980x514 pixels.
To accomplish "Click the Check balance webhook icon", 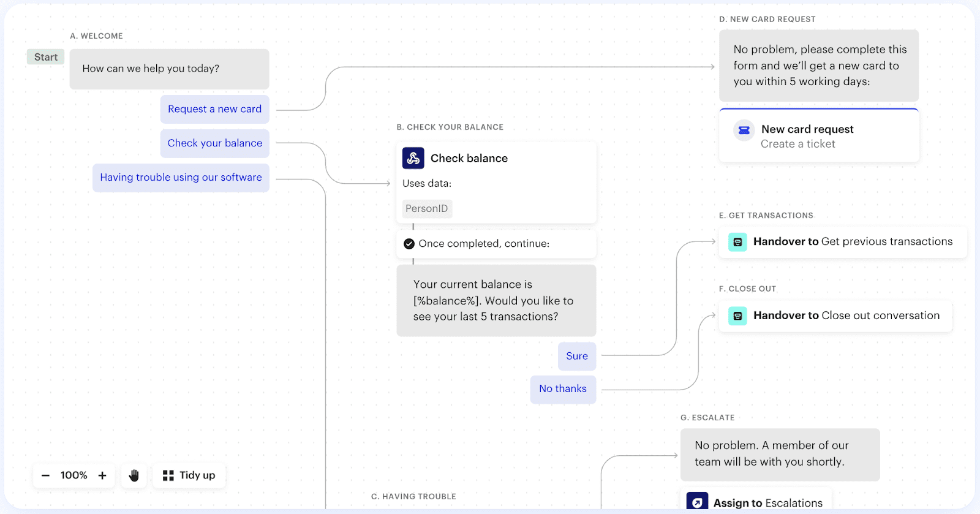I will (x=413, y=158).
